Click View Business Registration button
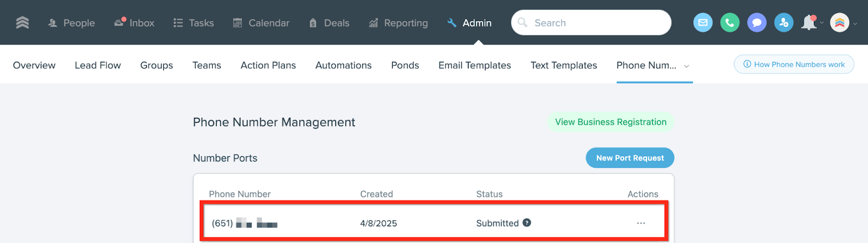This screenshot has width=868, height=243. tap(610, 122)
